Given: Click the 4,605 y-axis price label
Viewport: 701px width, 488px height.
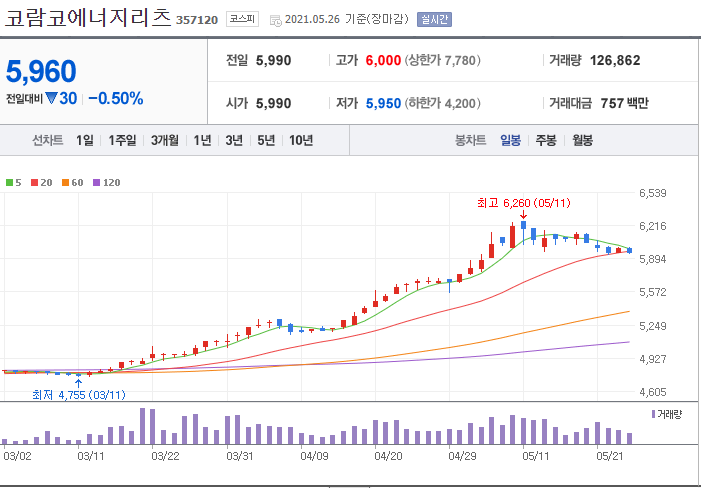Looking at the screenshot, I should click(x=653, y=392).
